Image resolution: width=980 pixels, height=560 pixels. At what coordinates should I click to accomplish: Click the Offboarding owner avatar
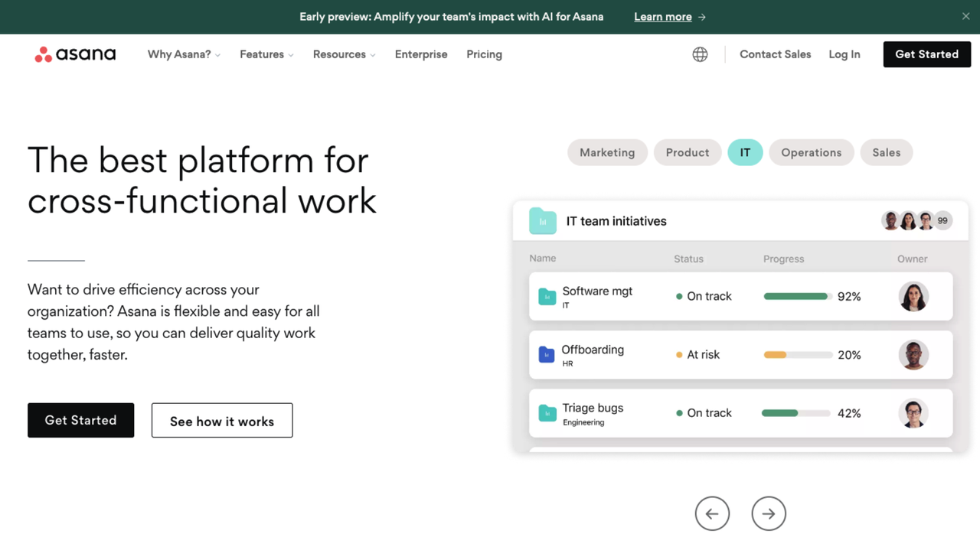[913, 355]
